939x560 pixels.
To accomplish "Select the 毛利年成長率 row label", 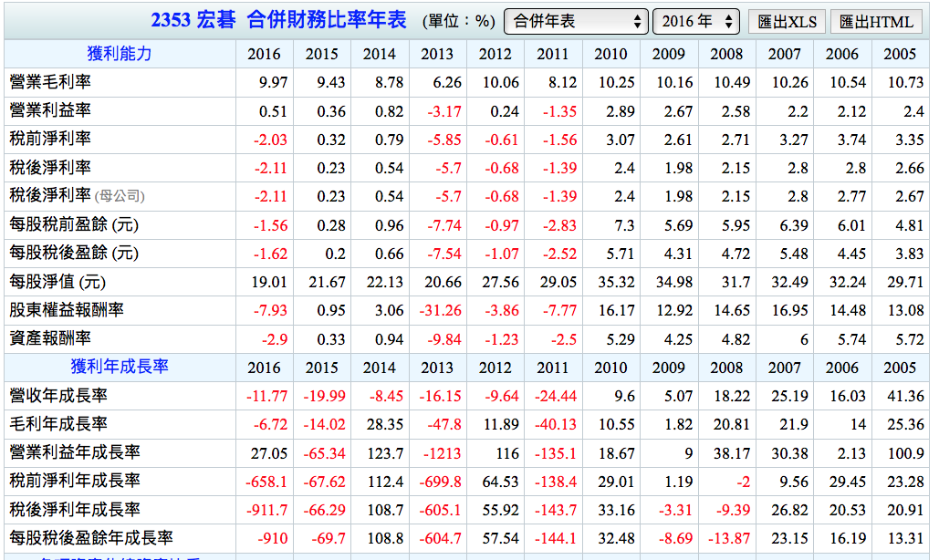I will (58, 424).
